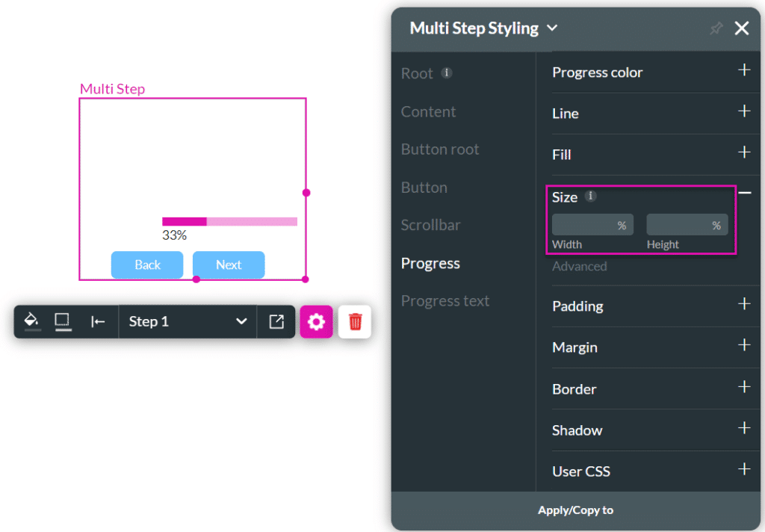The image size is (765, 532).
Task: Click the Next button in Multi Step
Action: [x=229, y=265]
